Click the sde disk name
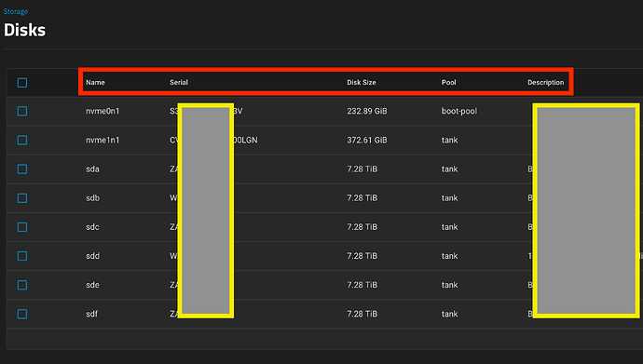The width and height of the screenshot is (643, 364). pyautogui.click(x=92, y=285)
